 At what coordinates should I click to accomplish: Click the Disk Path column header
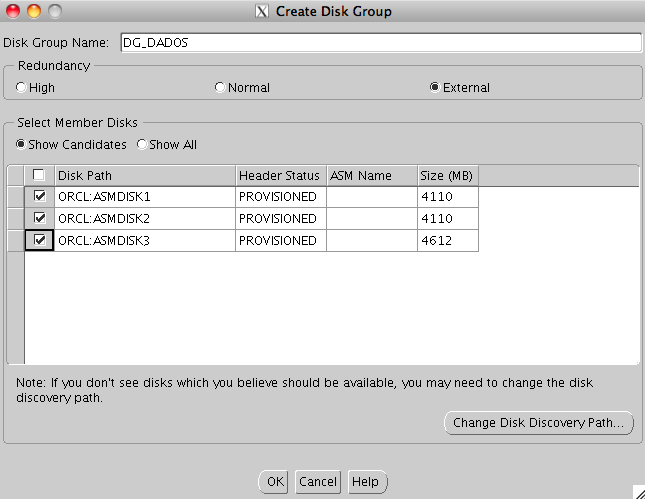[x=144, y=175]
